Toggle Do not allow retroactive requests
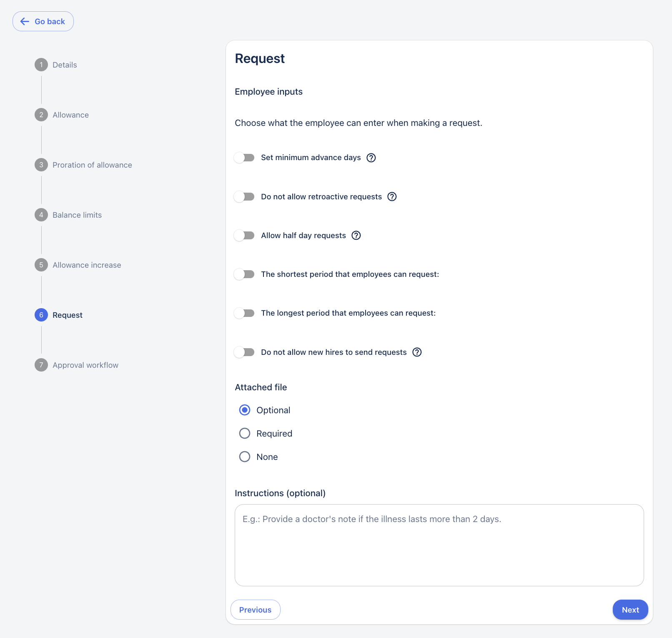Screen dimensions: 672x638 click(244, 196)
